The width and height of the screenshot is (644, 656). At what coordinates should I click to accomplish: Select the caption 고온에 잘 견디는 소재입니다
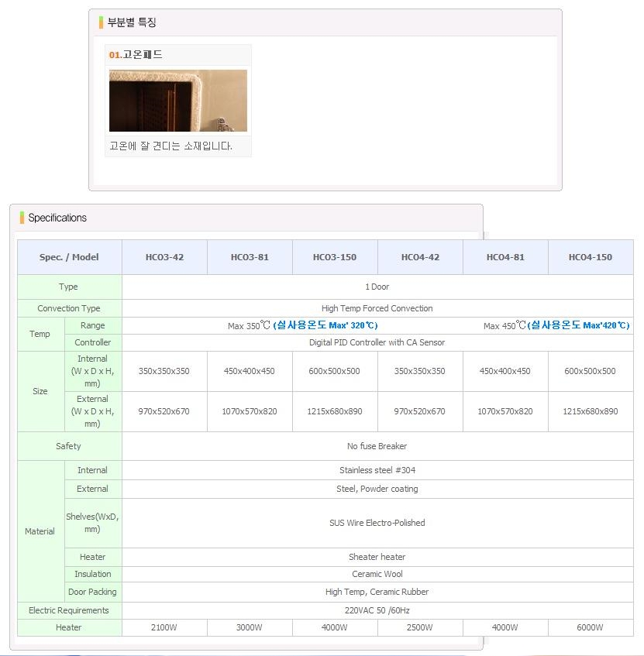170,146
